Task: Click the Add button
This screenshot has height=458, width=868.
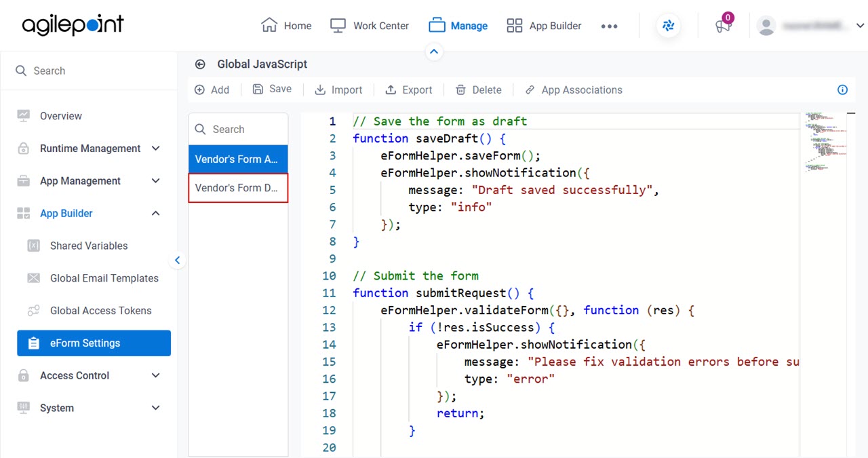Action: (x=212, y=90)
